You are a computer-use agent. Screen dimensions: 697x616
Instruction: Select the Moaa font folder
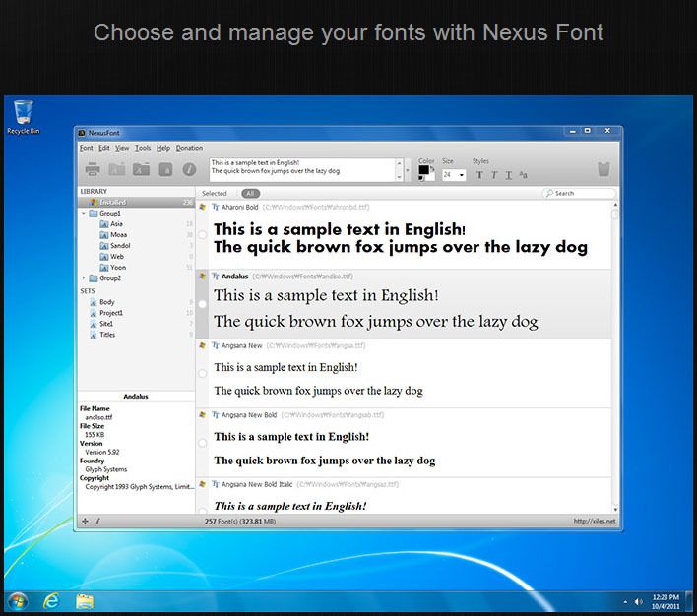113,234
